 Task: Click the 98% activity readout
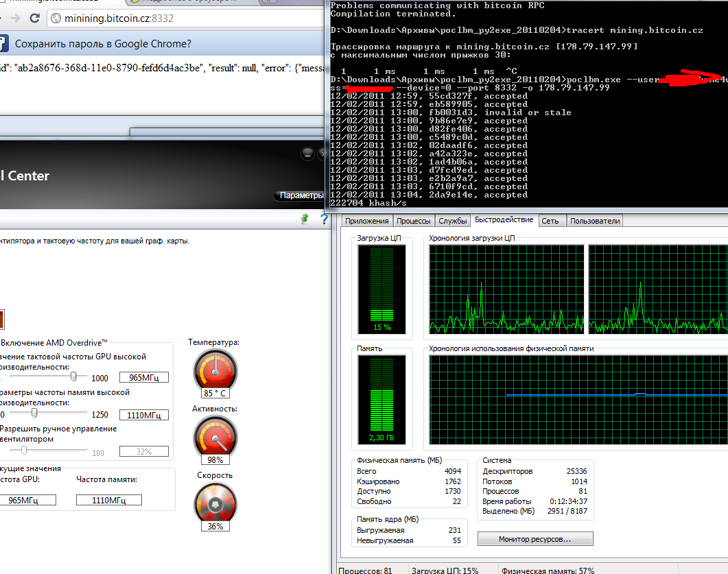click(215, 460)
